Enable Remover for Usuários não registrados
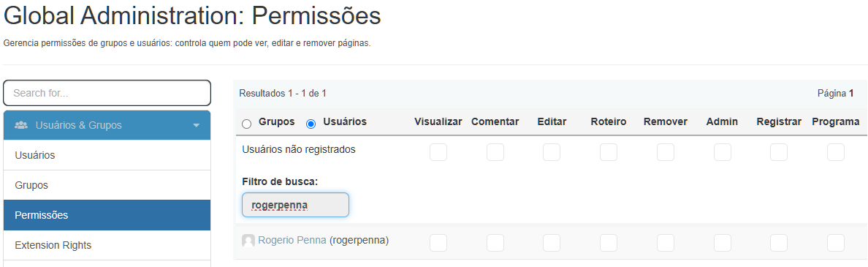Image resolution: width=868 pixels, height=267 pixels. point(666,152)
